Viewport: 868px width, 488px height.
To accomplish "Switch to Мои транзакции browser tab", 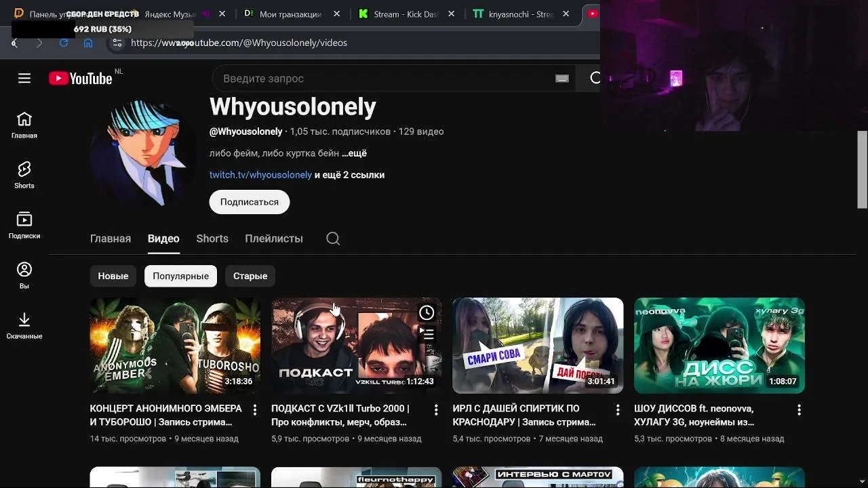I will click(290, 14).
